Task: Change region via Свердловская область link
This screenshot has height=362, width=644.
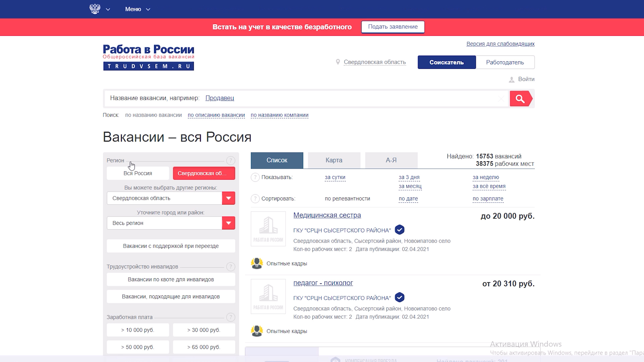Action: [375, 62]
